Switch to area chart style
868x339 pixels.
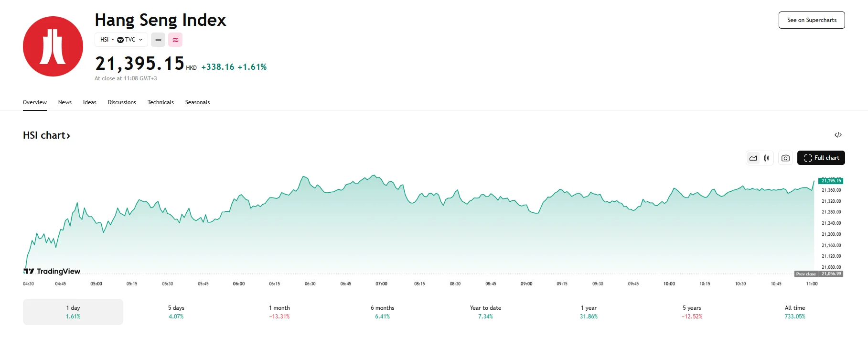tap(753, 158)
